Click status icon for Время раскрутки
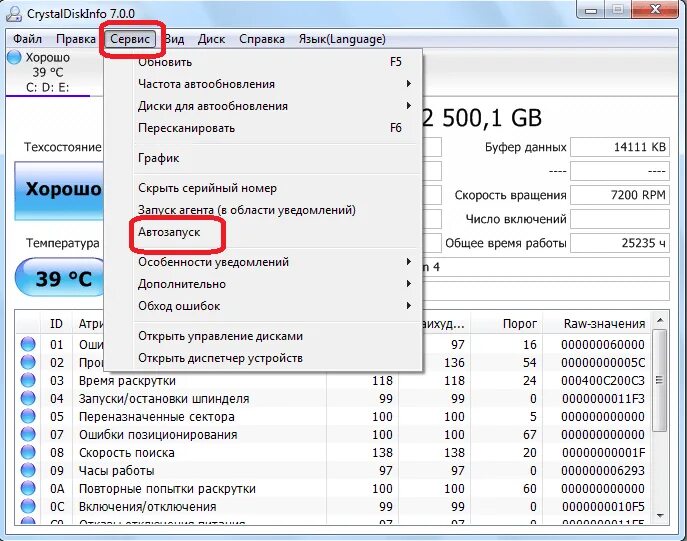687x541 pixels. (28, 380)
